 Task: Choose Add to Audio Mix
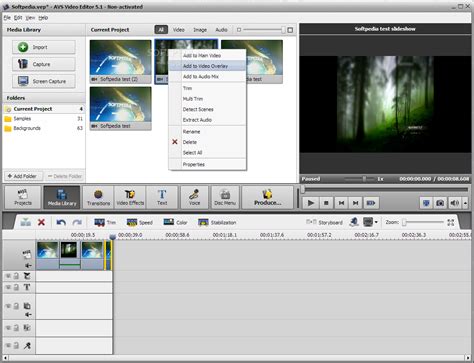[207, 77]
